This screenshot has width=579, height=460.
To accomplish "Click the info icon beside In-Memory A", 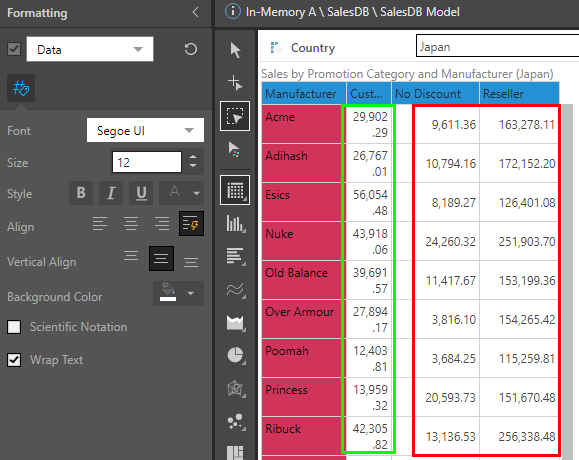I will click(x=233, y=11).
